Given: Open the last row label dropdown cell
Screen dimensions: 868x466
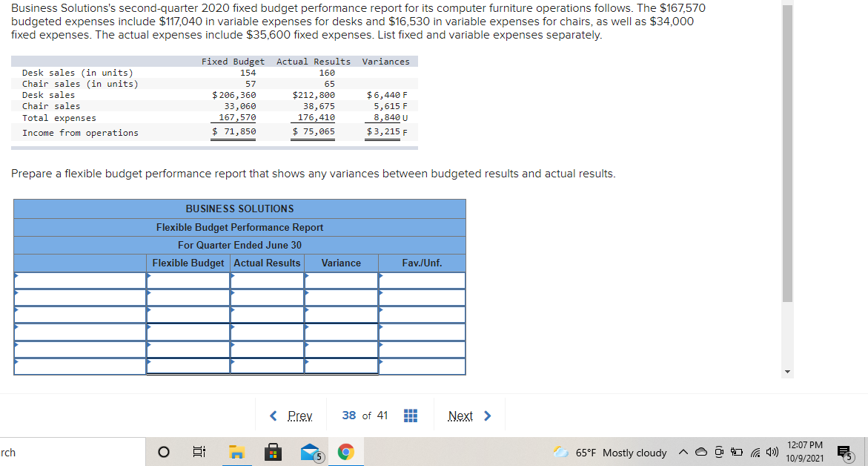Looking at the screenshot, I should (80, 367).
